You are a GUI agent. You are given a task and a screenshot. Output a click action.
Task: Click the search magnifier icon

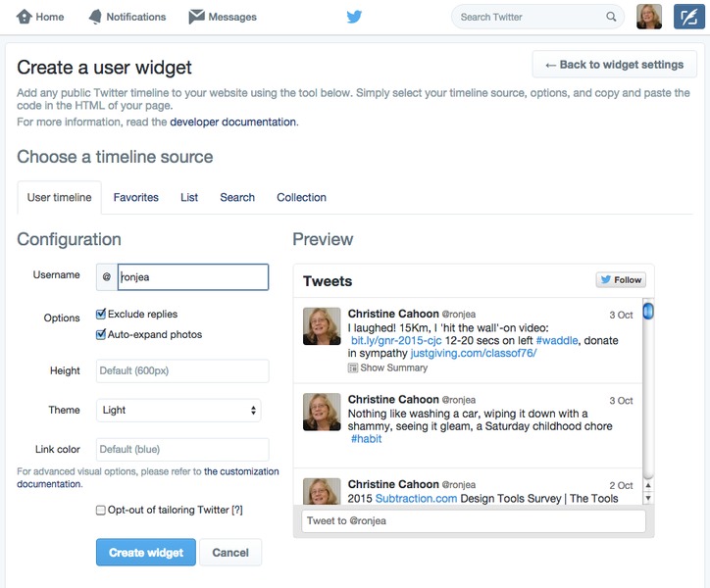[x=612, y=17]
